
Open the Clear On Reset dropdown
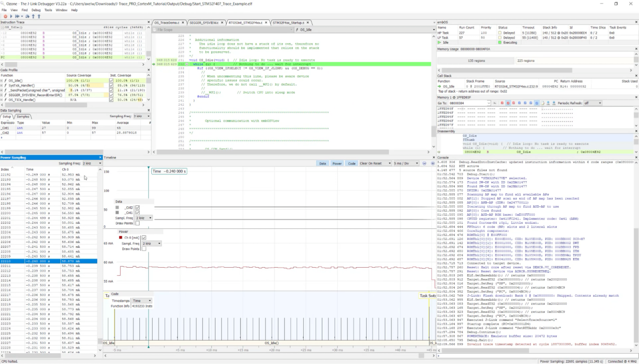(375, 164)
